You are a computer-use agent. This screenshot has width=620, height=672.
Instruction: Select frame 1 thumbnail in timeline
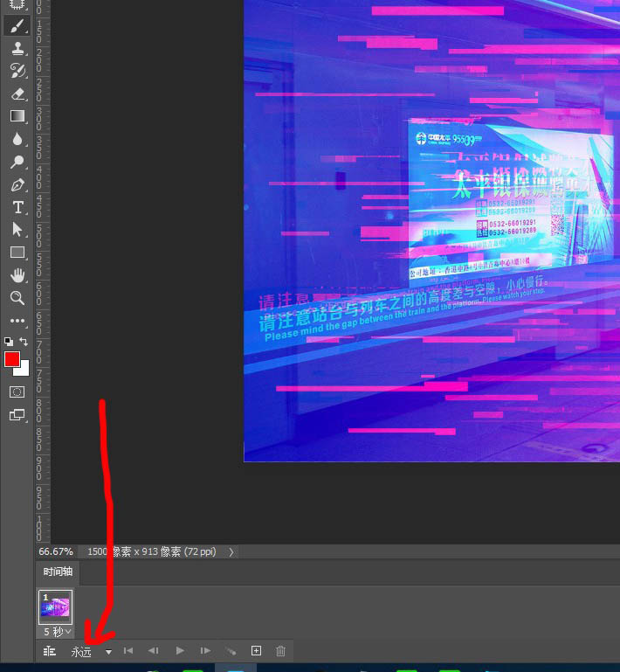coord(55,606)
